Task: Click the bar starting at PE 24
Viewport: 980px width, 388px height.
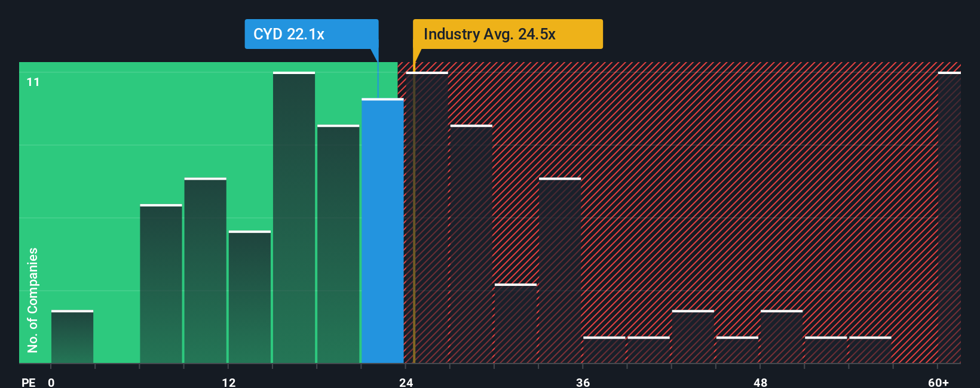Action: tap(427, 217)
